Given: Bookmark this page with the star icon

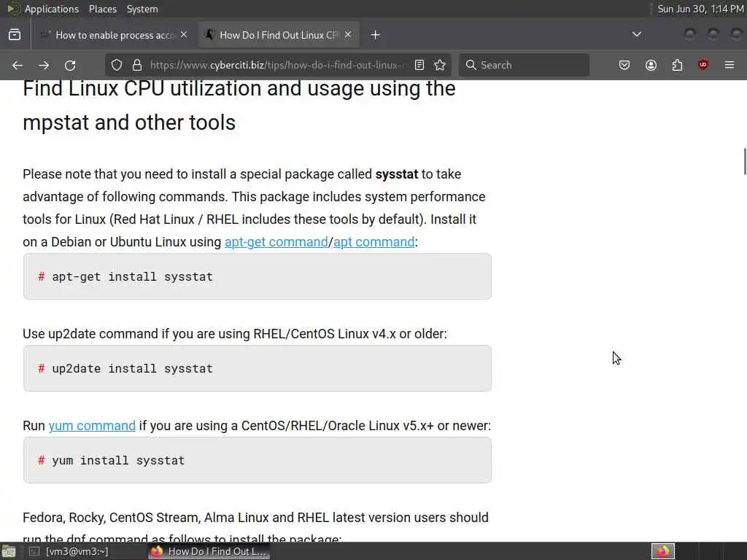Looking at the screenshot, I should click(440, 65).
